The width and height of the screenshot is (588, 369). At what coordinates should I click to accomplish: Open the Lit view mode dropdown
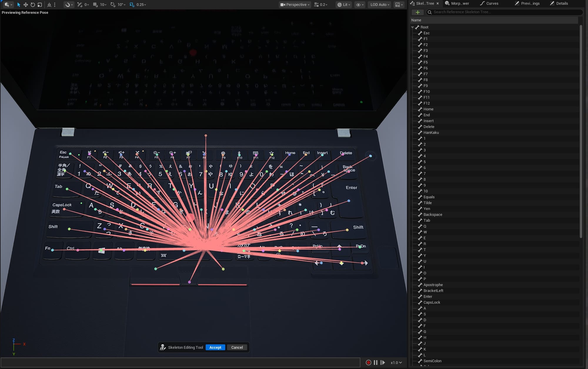click(344, 5)
